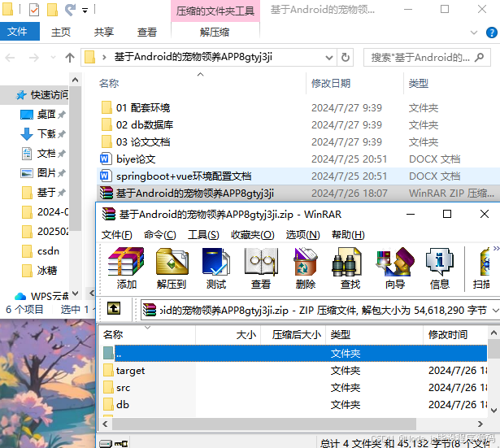500x448 pixels.
Task: Open WinRAR 选项(N) menu
Action: [x=303, y=235]
